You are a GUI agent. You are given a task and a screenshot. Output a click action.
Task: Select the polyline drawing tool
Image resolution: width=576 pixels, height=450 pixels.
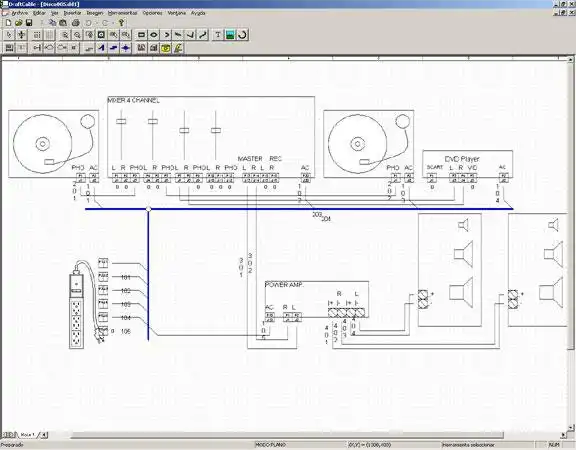(x=191, y=35)
